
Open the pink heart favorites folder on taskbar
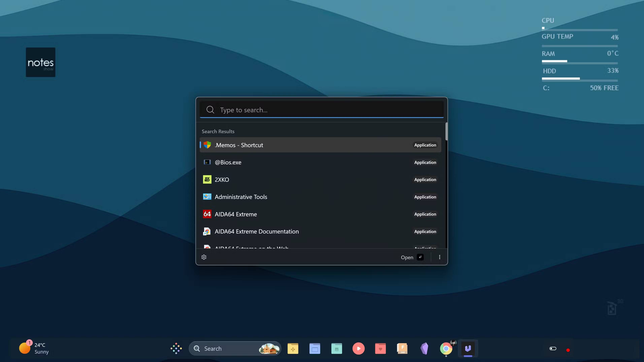tap(380, 349)
